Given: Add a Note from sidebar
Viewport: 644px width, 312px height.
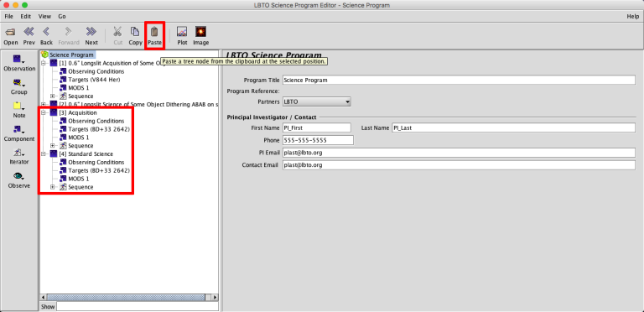Looking at the screenshot, I should pos(19,106).
